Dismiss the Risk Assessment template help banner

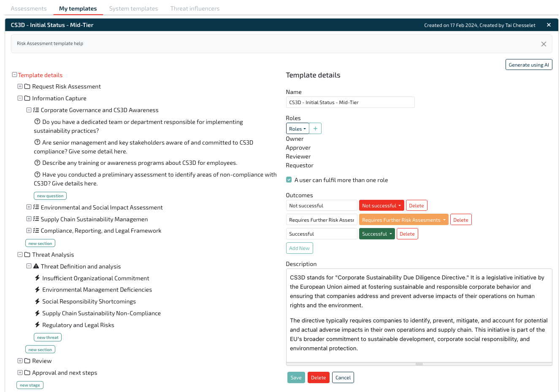[544, 44]
